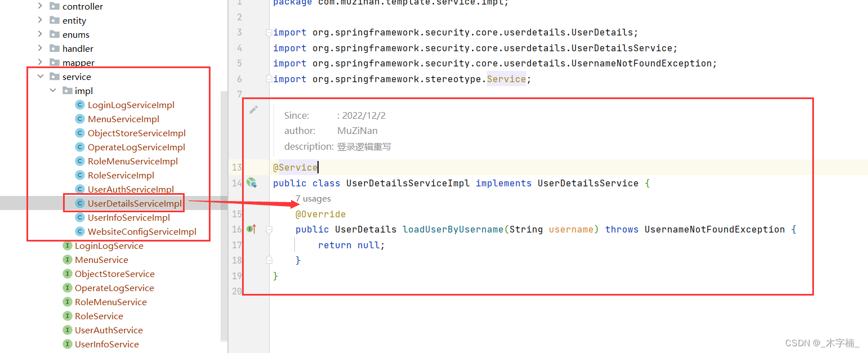Click ObjectStoreServiceImpl class icon
Screen dimensions: 868x353
(80, 133)
